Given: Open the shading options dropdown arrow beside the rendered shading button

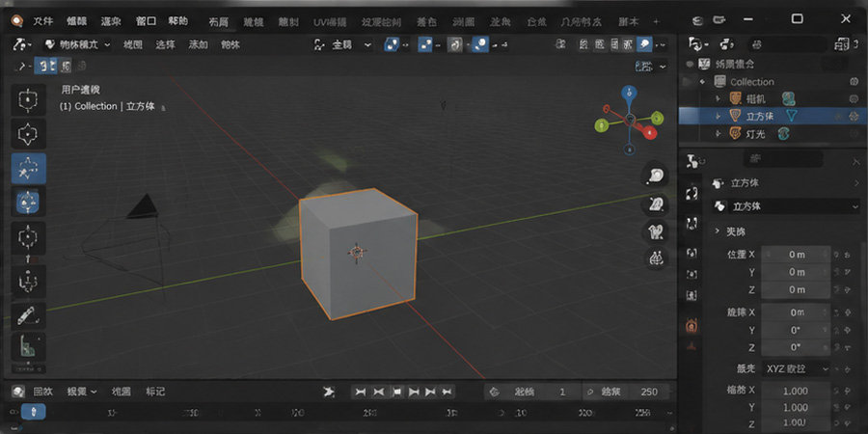Looking at the screenshot, I should click(661, 44).
